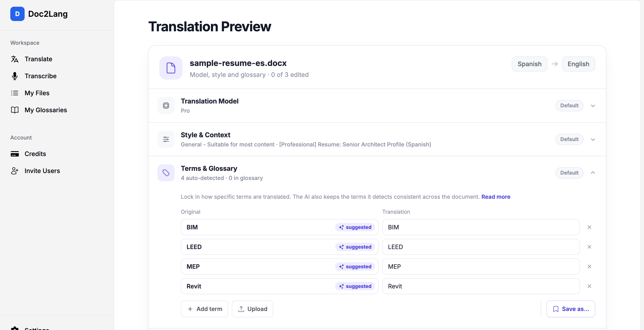This screenshot has width=644, height=330.
Task: Click the Default badge for Terms & Glossary
Action: pyautogui.click(x=569, y=173)
